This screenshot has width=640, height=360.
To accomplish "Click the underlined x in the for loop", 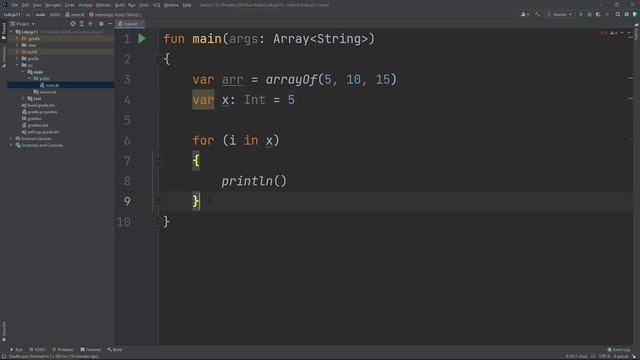I will (269, 140).
